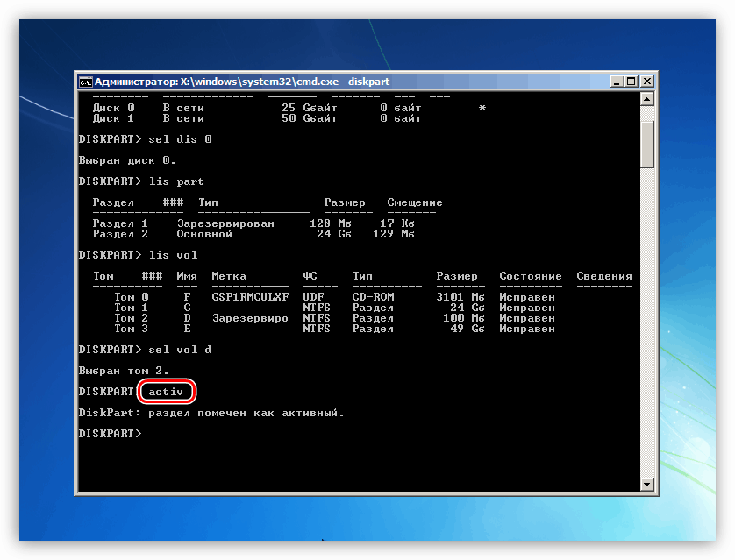Screen dimensions: 735x560
Task: Click the 'Смещение' column header
Action: [415, 202]
